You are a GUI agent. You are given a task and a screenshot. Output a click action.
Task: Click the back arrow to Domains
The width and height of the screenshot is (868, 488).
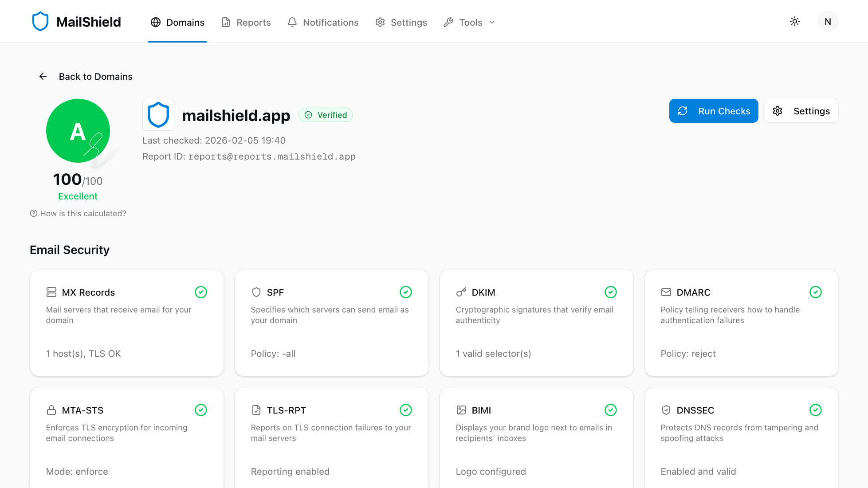[x=43, y=76]
